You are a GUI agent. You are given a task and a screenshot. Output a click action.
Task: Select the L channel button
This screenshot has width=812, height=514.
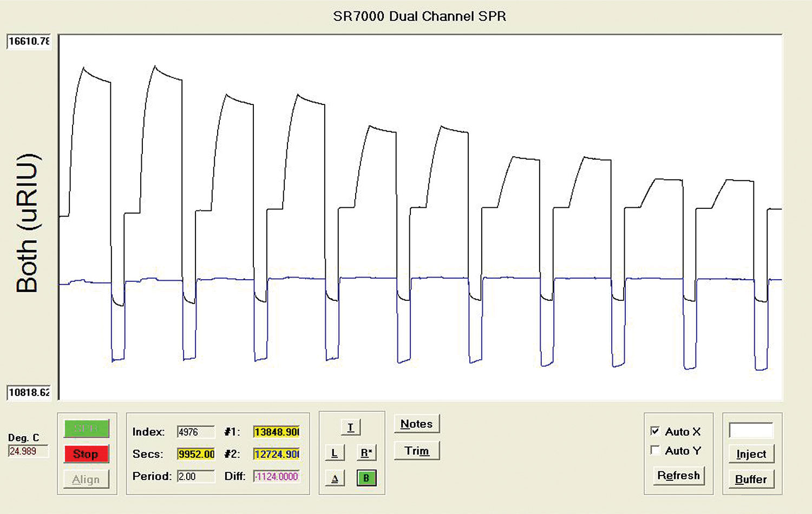tap(335, 453)
